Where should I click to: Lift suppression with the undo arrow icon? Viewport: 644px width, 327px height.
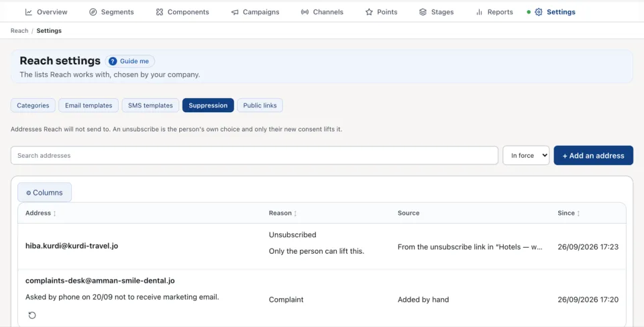(32, 315)
